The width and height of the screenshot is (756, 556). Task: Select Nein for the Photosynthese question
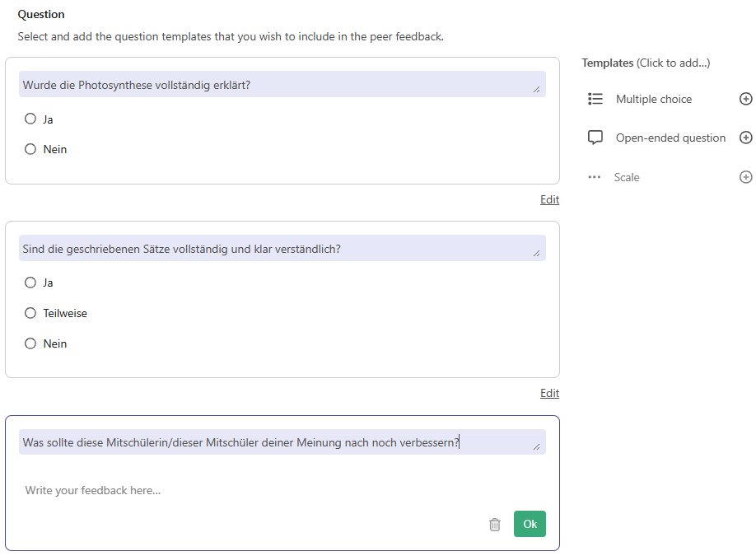point(30,149)
